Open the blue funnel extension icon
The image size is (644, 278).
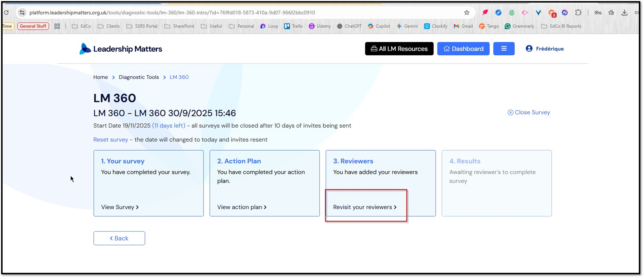coord(539,13)
